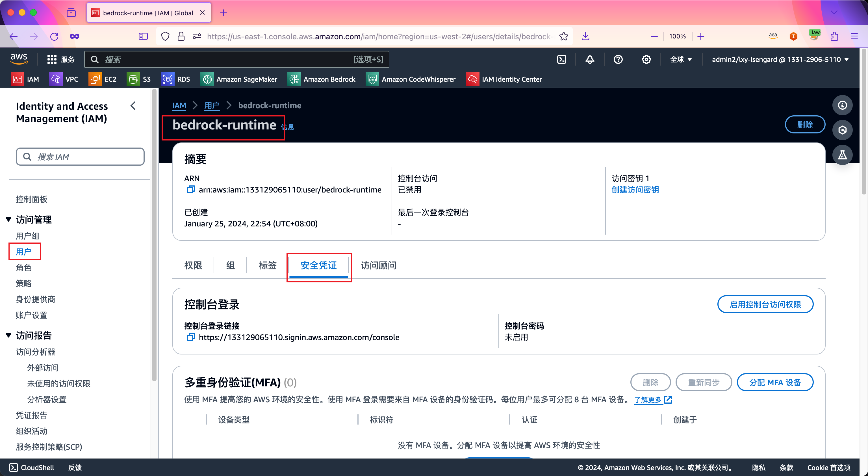Open the info panel circle icon
The height and width of the screenshot is (476, 868).
tap(842, 105)
